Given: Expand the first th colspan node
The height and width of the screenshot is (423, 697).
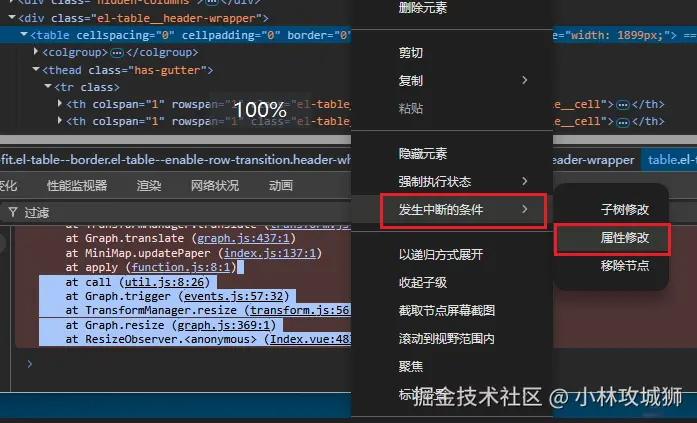Looking at the screenshot, I should click(x=60, y=104).
